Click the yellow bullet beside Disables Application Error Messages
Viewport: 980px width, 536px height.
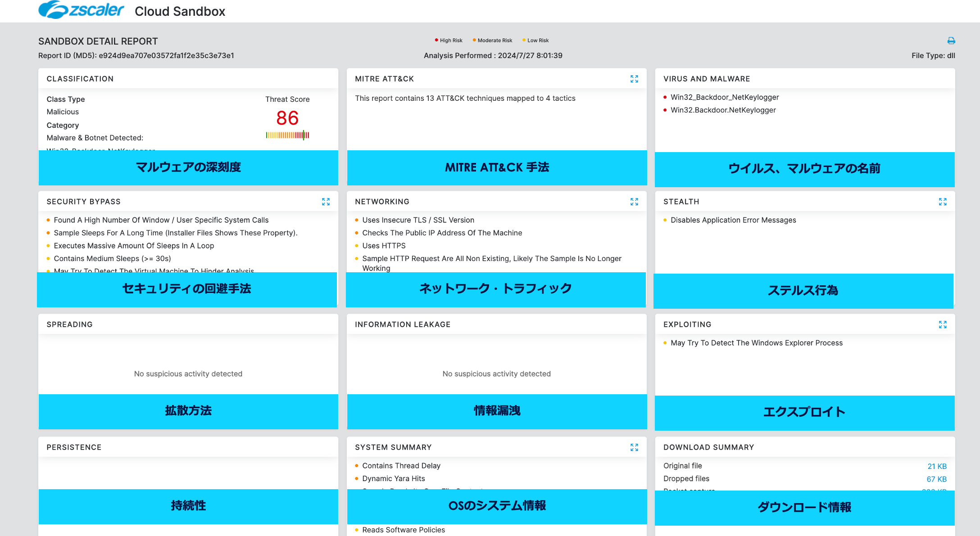tap(665, 220)
